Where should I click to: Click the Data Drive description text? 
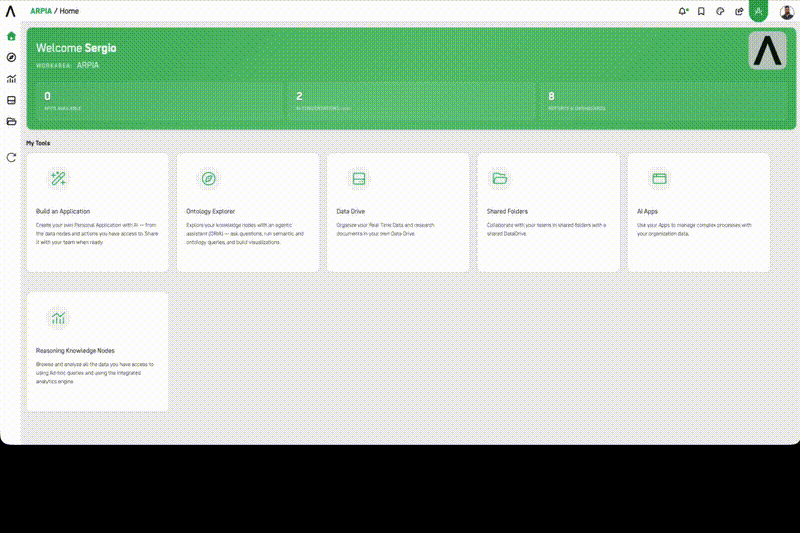(385, 230)
